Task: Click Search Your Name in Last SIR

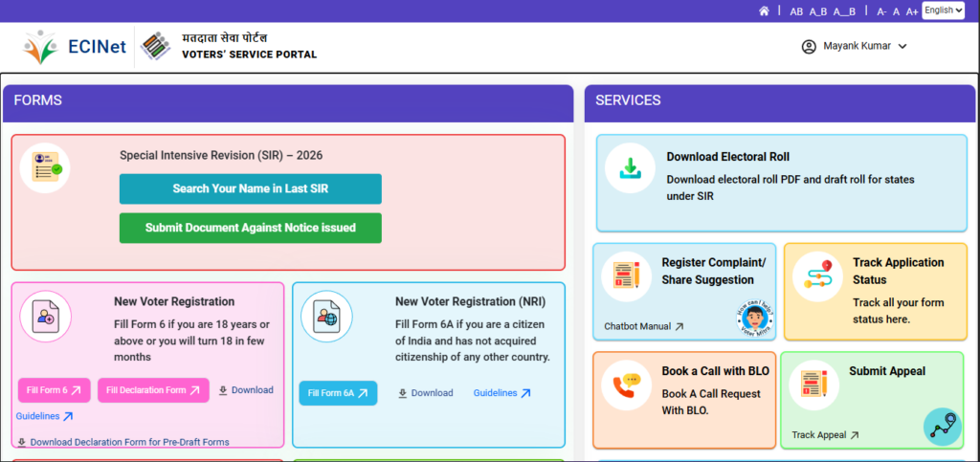Action: [251, 188]
